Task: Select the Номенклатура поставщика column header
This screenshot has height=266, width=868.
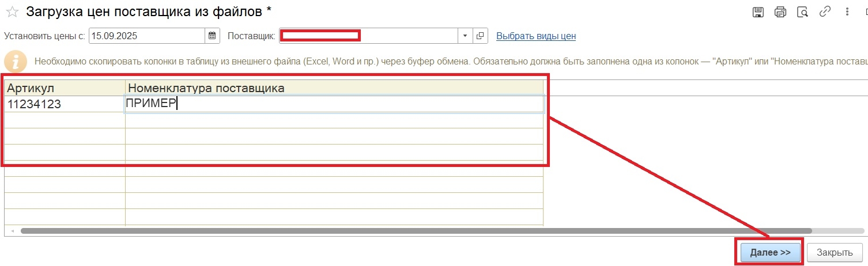Action: pyautogui.click(x=333, y=88)
